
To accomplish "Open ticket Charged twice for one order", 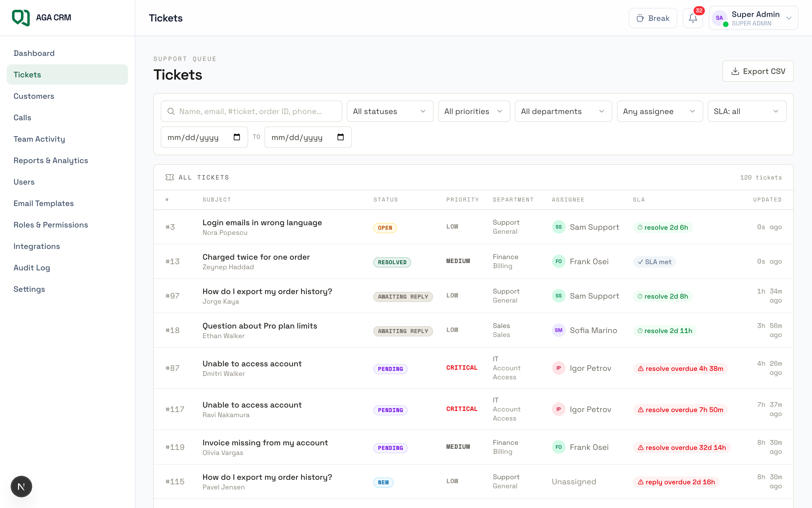I will point(256,257).
